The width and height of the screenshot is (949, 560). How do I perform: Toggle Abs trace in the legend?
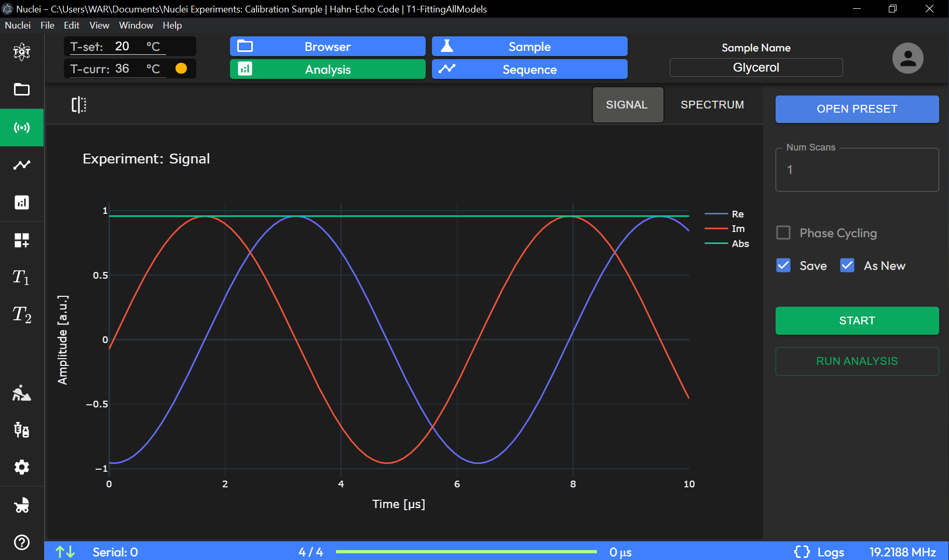727,243
